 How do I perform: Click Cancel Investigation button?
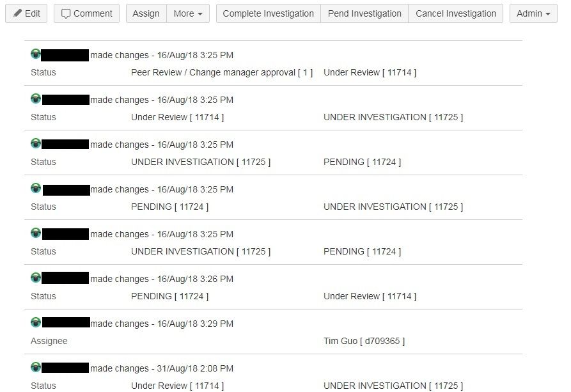(455, 13)
